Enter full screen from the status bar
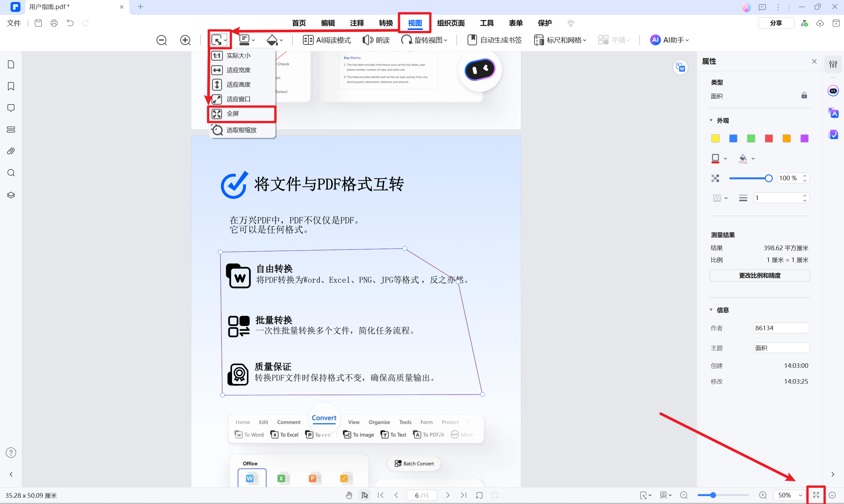This screenshot has width=844, height=504. [x=817, y=495]
